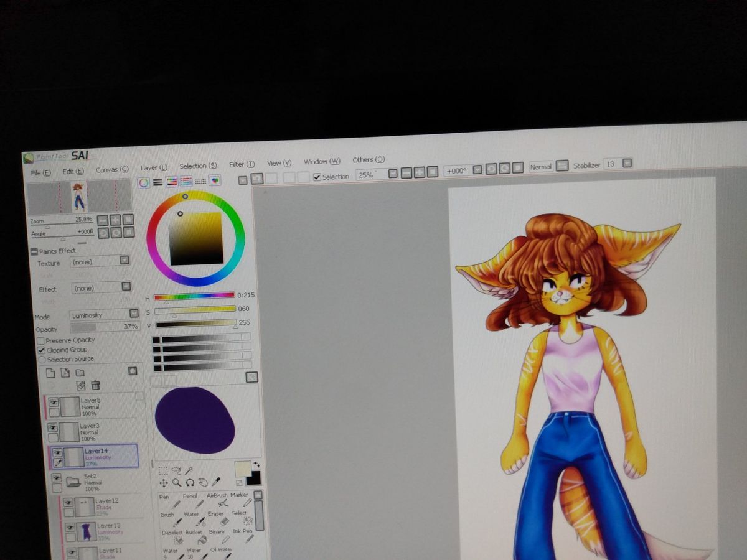Viewport: 747px width, 560px height.
Task: Open the Canvas menu
Action: tap(112, 170)
